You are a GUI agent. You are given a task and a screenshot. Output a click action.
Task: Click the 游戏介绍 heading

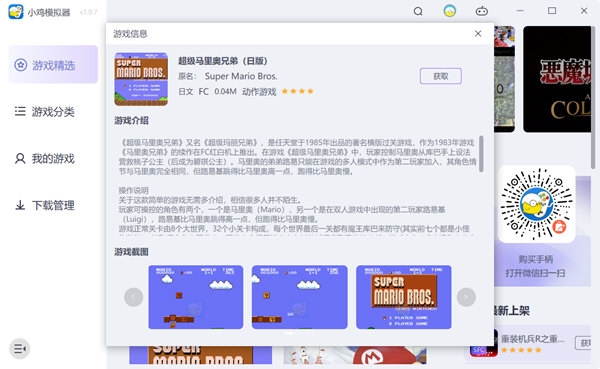point(131,121)
